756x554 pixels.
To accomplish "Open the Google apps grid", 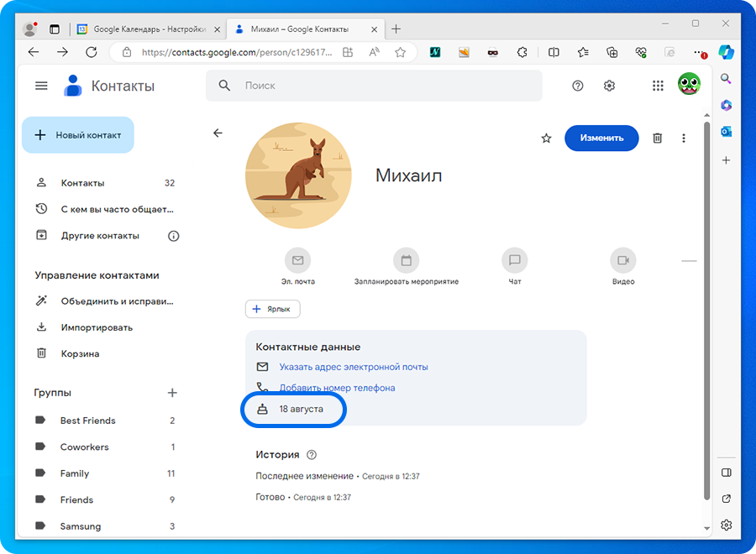I will (x=658, y=86).
